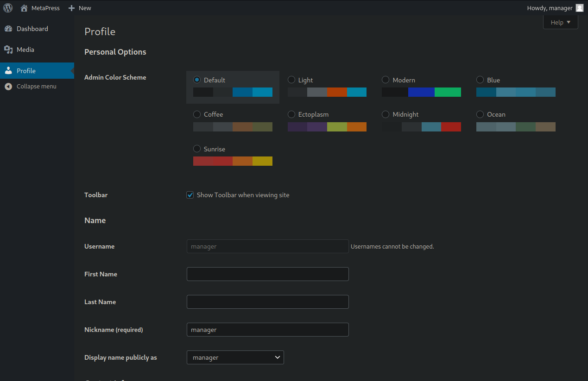The image size is (588, 381).
Task: Click the Dashboard gauge icon
Action: pyautogui.click(x=8, y=29)
